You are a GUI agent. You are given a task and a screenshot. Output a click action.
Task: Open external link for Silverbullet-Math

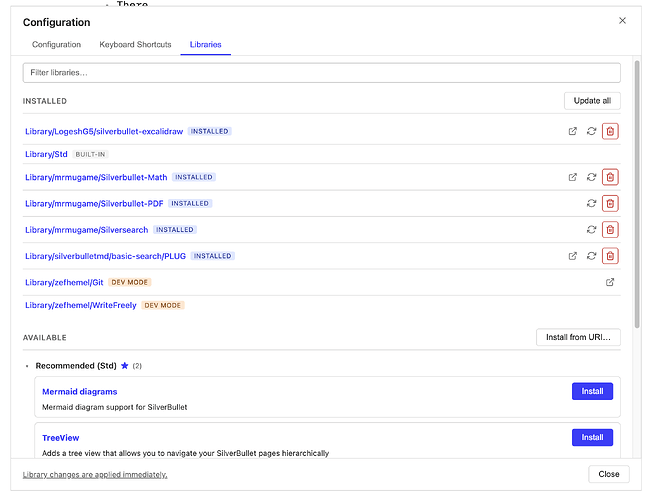572,177
